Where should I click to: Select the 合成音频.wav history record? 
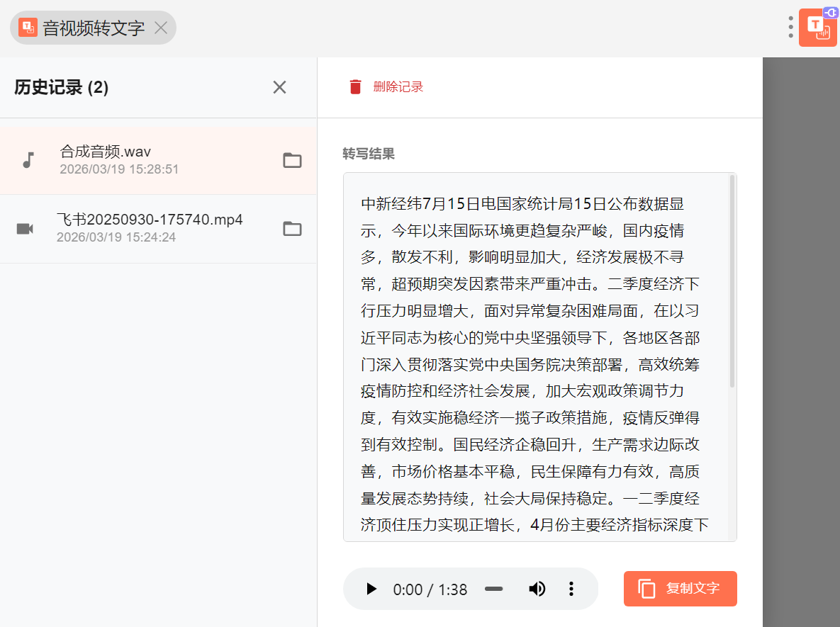tap(142, 160)
